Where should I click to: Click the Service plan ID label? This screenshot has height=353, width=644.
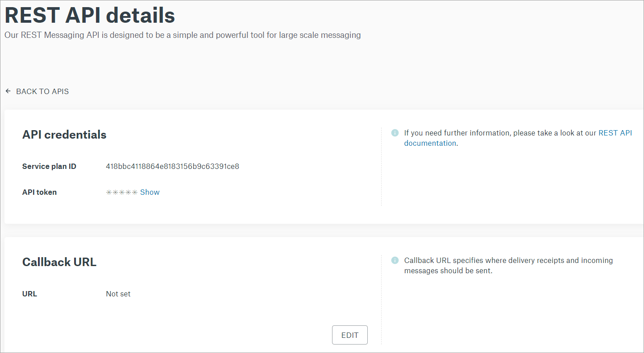pyautogui.click(x=49, y=166)
